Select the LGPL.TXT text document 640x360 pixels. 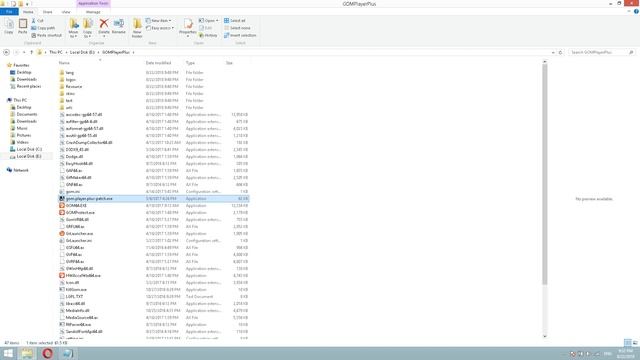coord(74,296)
